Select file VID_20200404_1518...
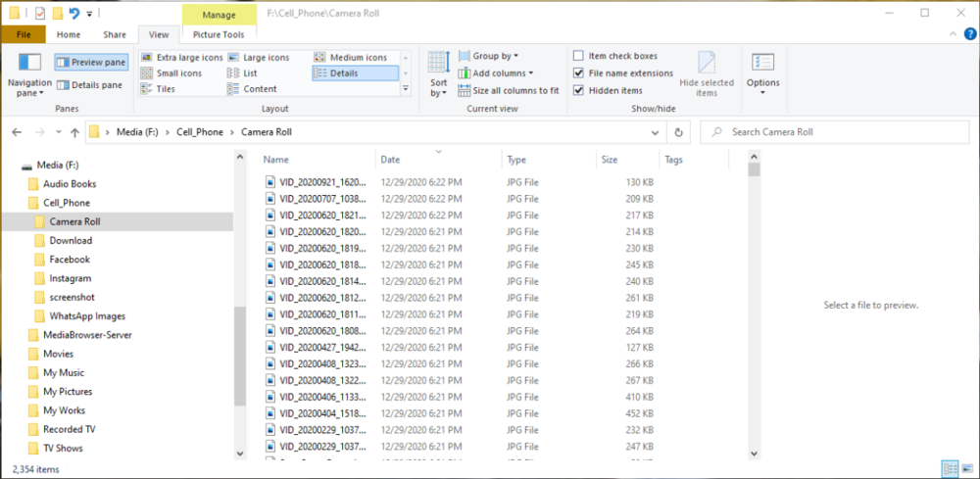980x479 pixels. coord(321,413)
